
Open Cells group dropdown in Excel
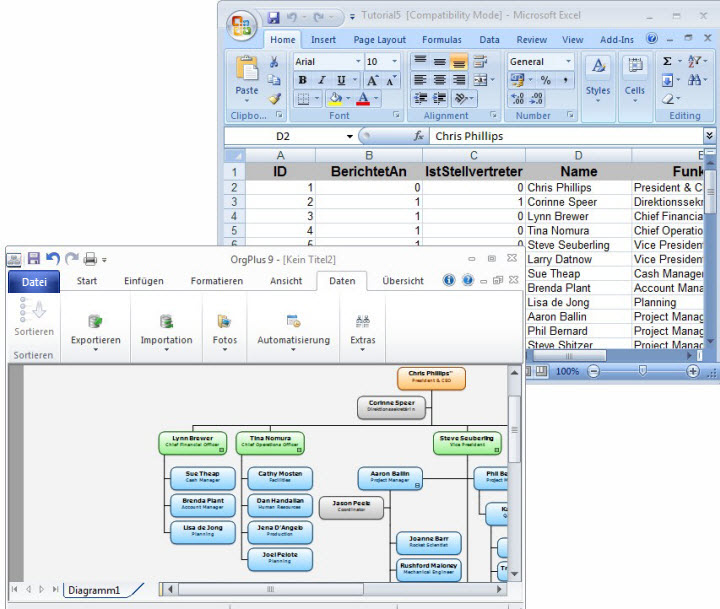tap(635, 79)
